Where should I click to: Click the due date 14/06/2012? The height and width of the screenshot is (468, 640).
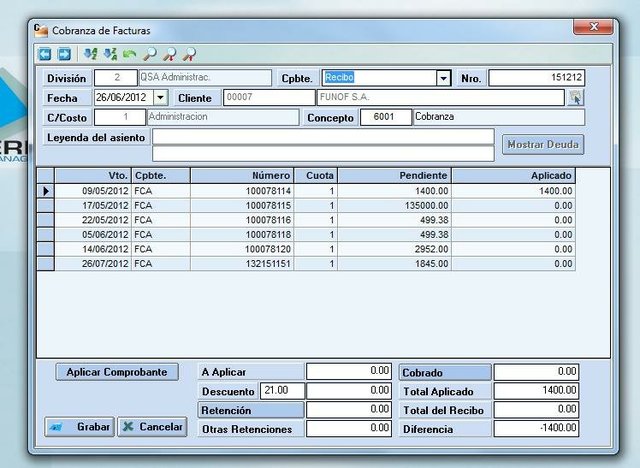pyautogui.click(x=105, y=249)
